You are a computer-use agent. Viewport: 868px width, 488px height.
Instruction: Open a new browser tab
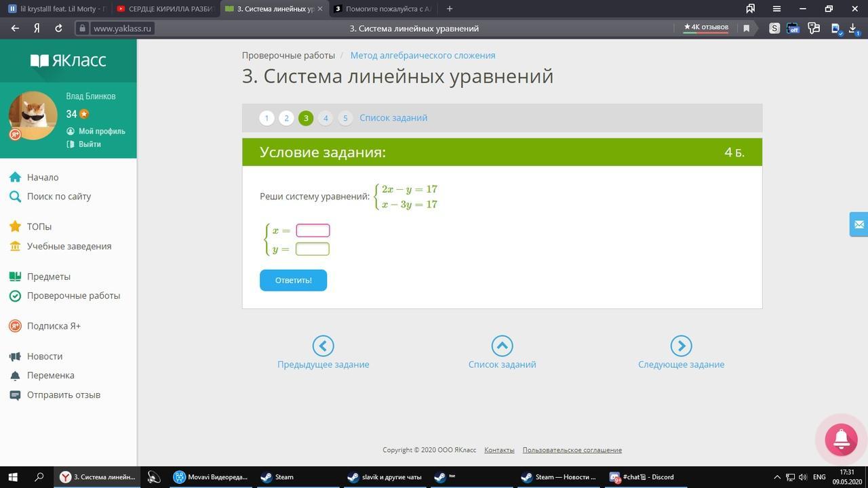click(x=450, y=9)
